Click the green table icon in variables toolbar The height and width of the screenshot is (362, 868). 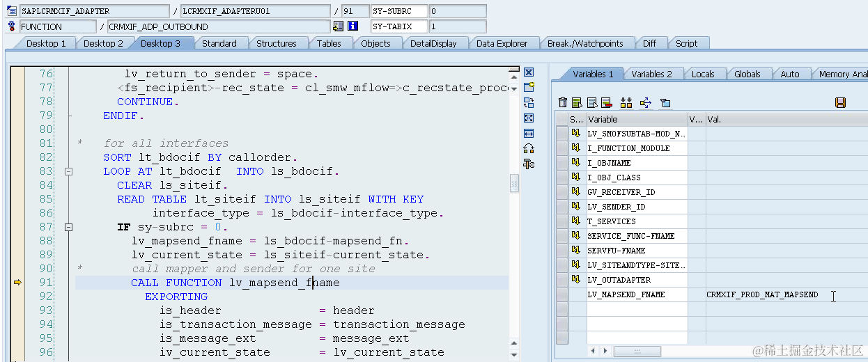[577, 103]
